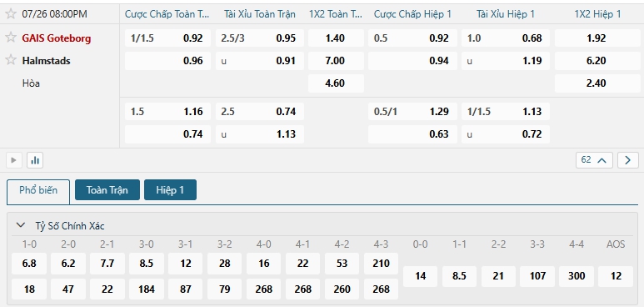Collapse the 62 markets dropdown

click(x=594, y=160)
